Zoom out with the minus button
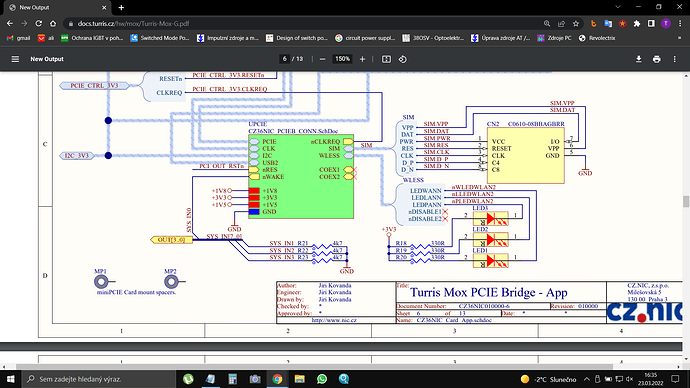Screen dimensions: 690x388 point(323,59)
